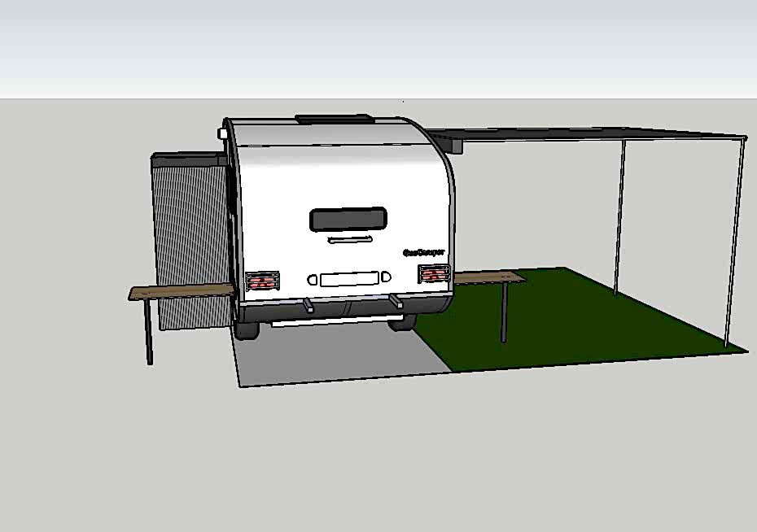Select the marker light on the upper-left corner
Image resolution: width=757 pixels, height=532 pixels.
(x=222, y=133)
